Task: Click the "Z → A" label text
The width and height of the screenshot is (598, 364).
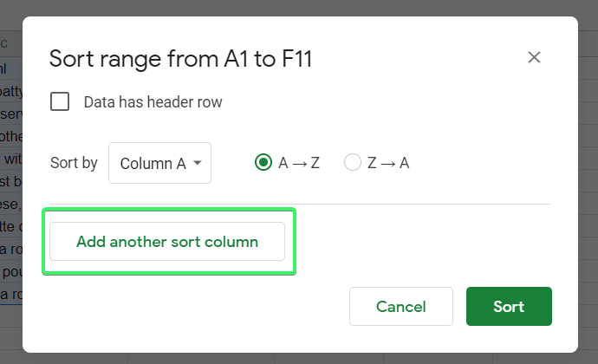Action: click(388, 163)
